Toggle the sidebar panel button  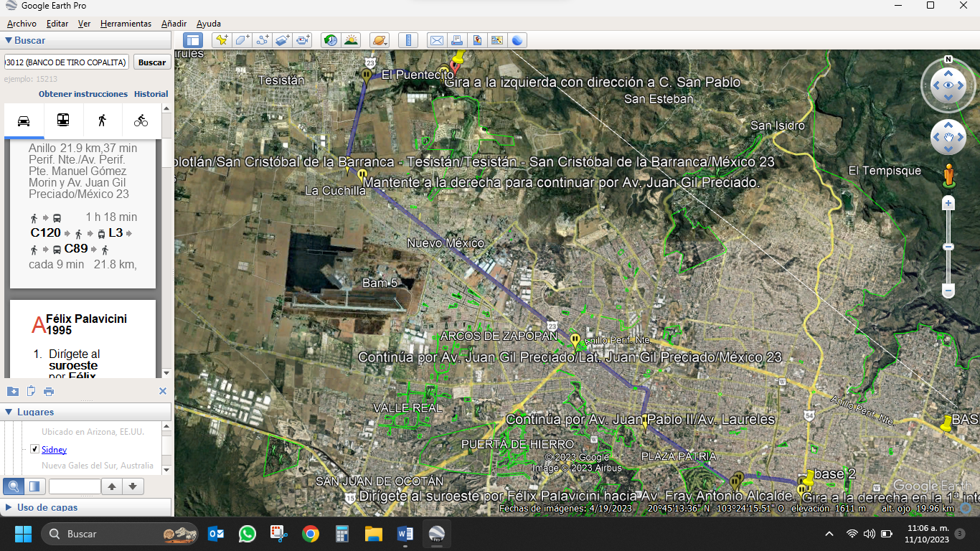193,40
